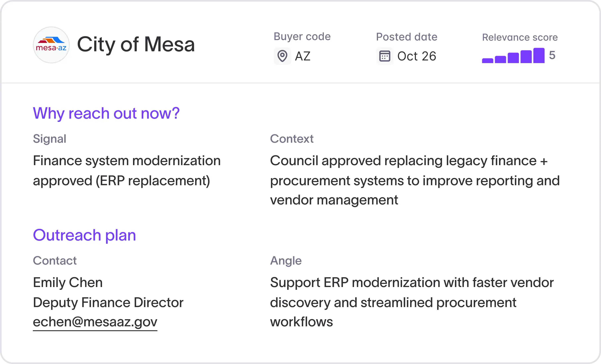Click the purple relevance score bars

coord(513,55)
